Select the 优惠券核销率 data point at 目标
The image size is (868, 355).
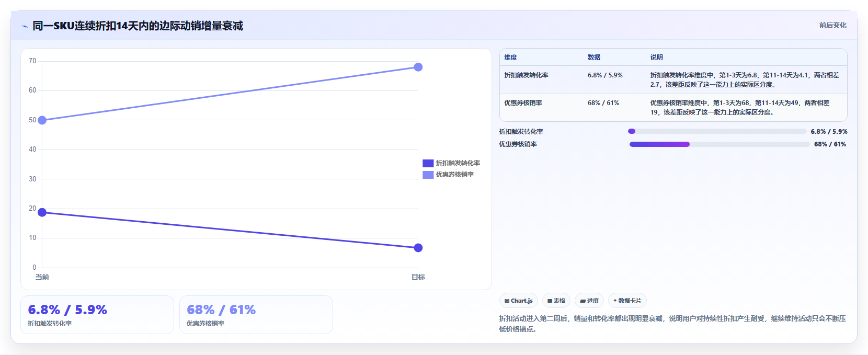tap(418, 67)
